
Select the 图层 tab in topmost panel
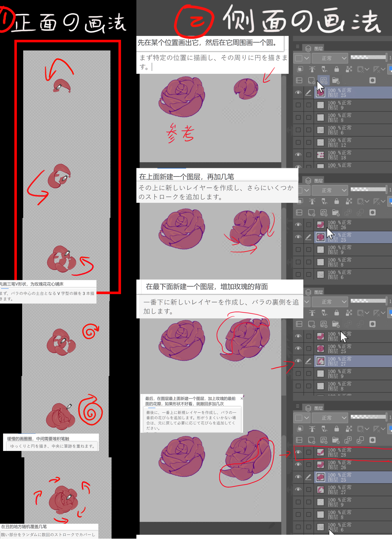pyautogui.click(x=314, y=49)
